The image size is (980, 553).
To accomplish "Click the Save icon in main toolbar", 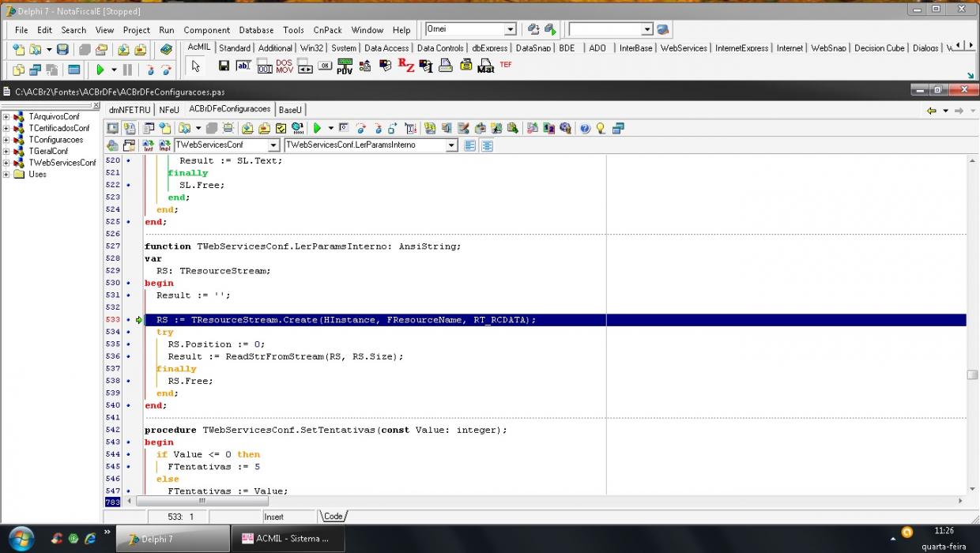I will click(62, 49).
